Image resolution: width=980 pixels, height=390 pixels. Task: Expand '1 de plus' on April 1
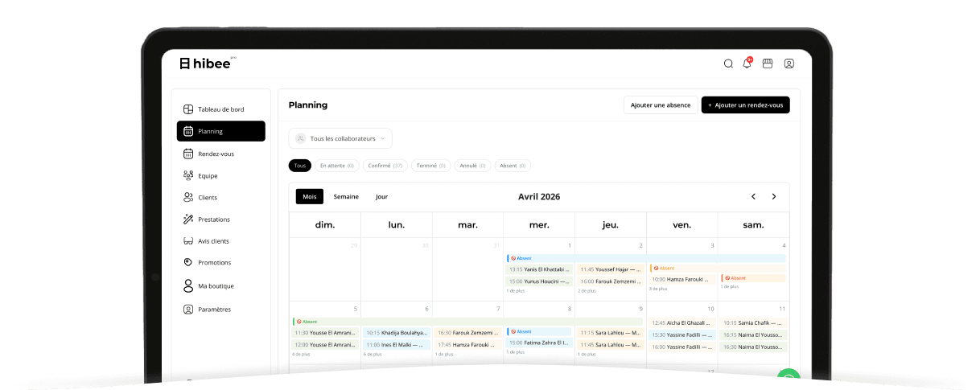coord(516,291)
